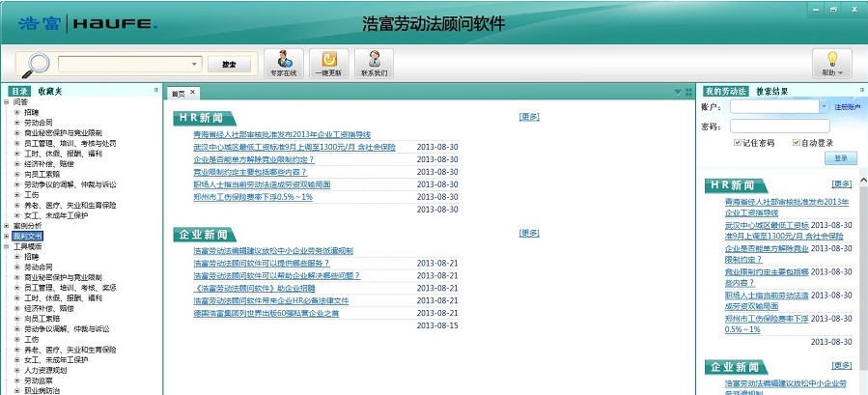Select 养老、医疗、失业和生育保险 under 工具模版
868x395 pixels.
click(70, 350)
